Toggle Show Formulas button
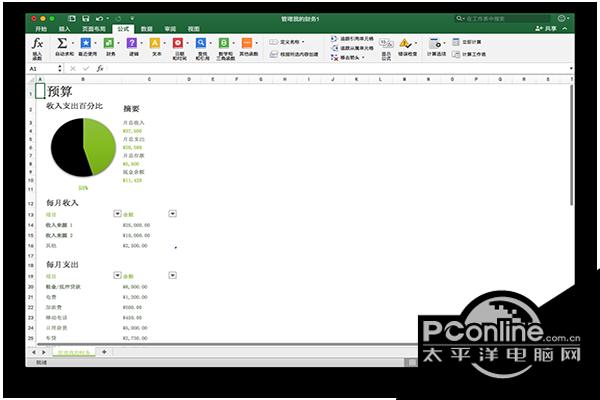Image resolution: width=600 pixels, height=400 pixels. [386, 49]
